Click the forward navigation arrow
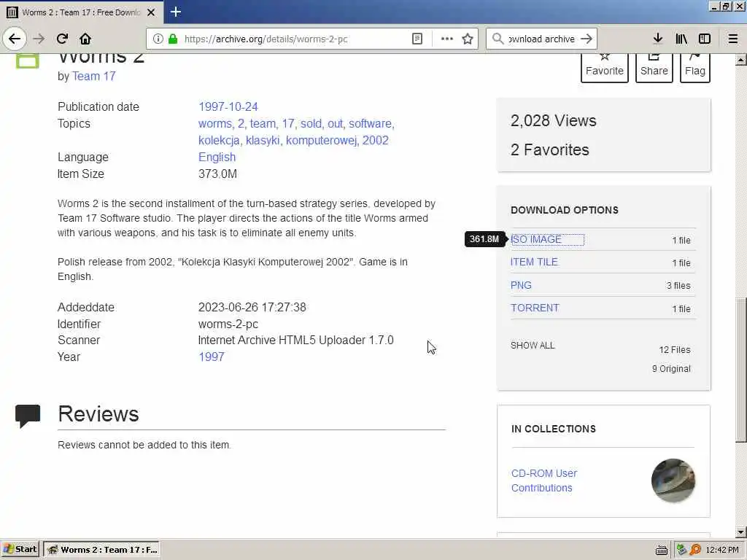The height and width of the screenshot is (560, 747). pos(39,39)
